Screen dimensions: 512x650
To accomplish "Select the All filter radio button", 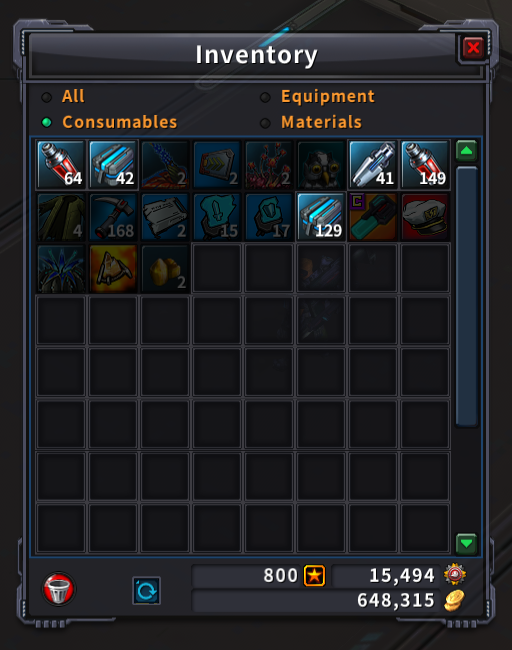I will coord(46,97).
